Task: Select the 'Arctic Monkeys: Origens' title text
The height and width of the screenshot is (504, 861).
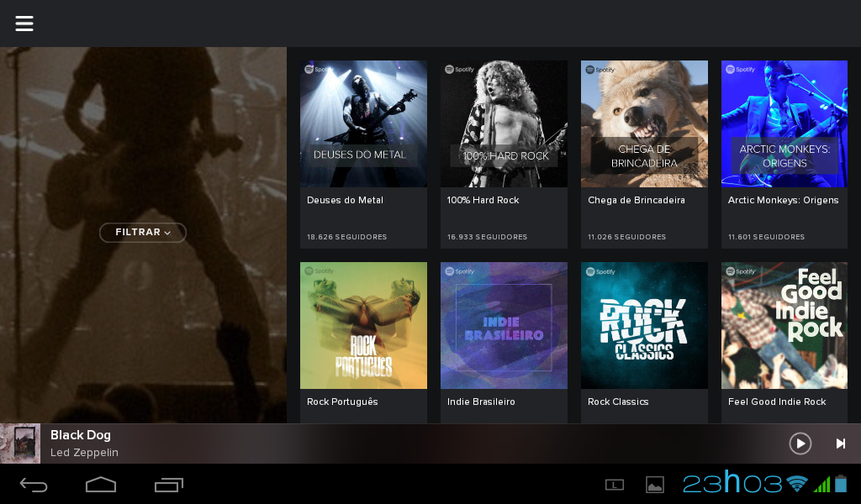Action: [x=783, y=200]
